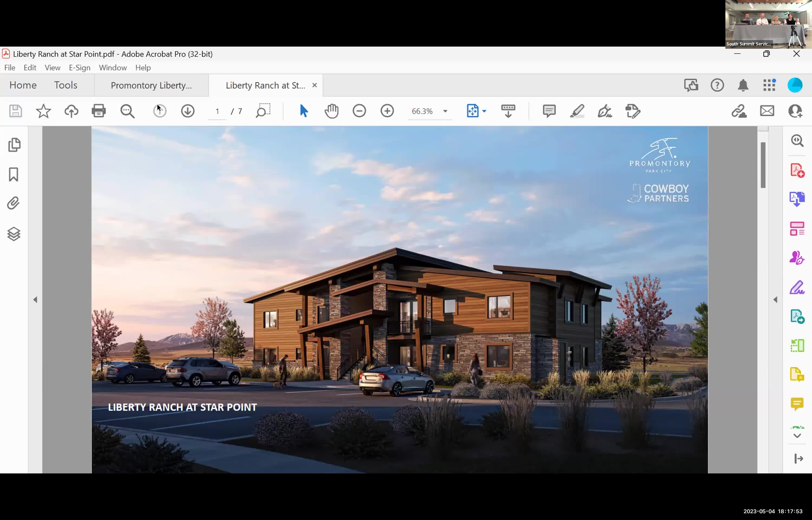Open the Attachments panel
The image size is (812, 520).
(14, 203)
